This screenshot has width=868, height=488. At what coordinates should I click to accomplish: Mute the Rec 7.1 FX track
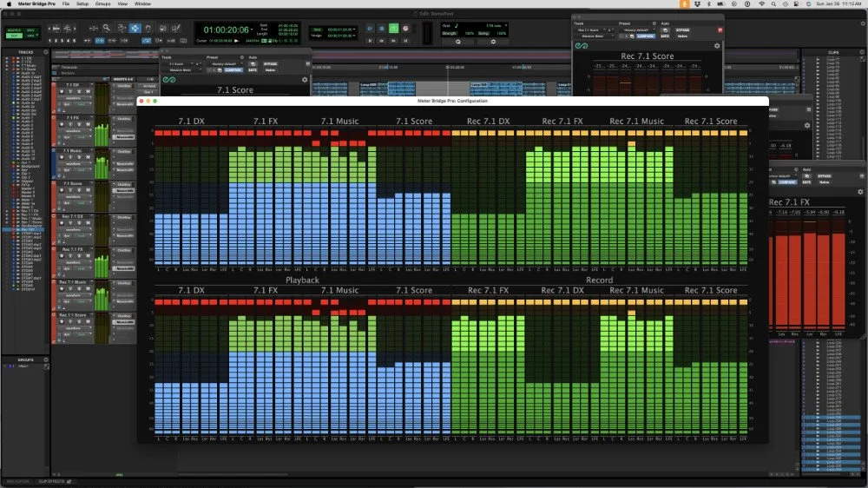pos(88,256)
